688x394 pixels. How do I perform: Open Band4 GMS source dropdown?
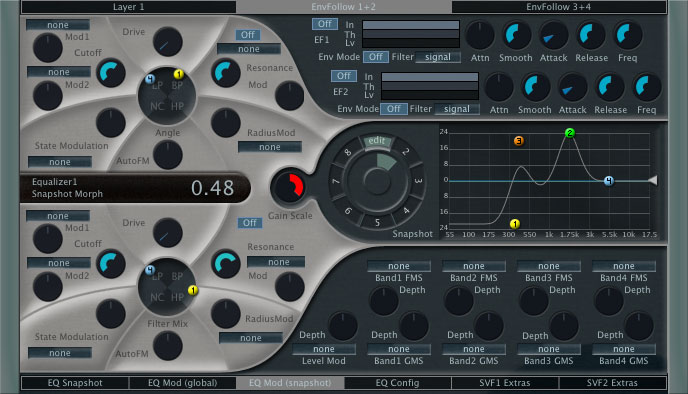[624, 349]
